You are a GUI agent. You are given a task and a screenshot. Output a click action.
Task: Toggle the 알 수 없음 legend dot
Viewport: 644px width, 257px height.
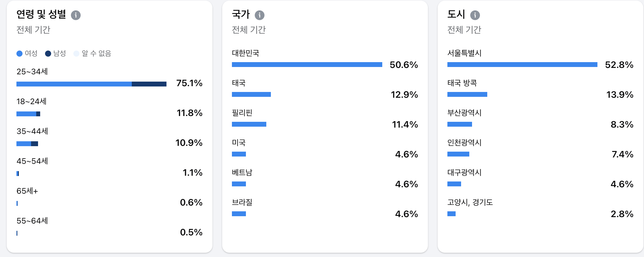pos(76,54)
